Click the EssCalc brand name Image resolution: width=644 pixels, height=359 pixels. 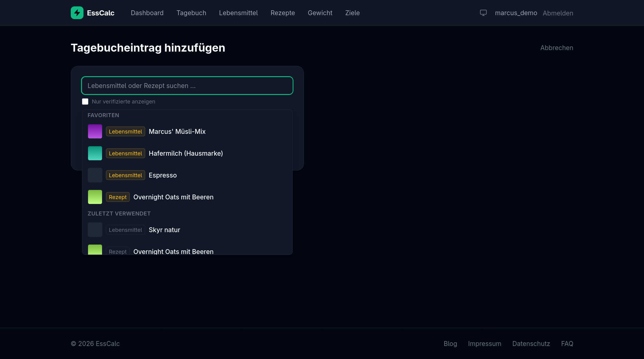click(x=101, y=13)
